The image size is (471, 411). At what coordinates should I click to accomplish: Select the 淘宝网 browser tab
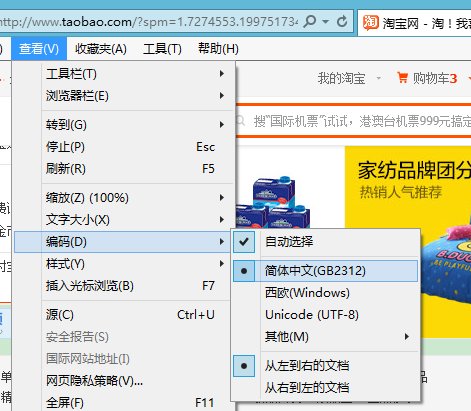(x=414, y=23)
